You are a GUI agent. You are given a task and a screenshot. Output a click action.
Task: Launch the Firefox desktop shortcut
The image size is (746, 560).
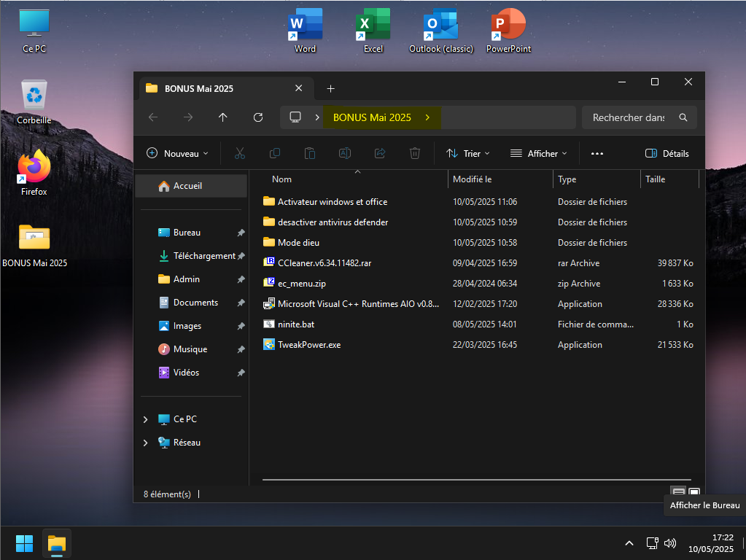click(34, 174)
